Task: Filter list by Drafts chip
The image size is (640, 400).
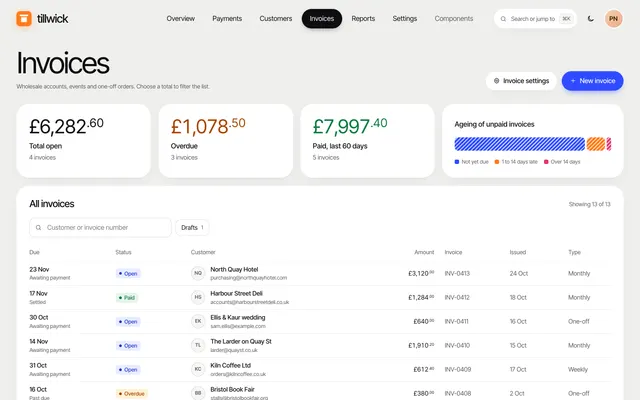Action: coord(192,227)
